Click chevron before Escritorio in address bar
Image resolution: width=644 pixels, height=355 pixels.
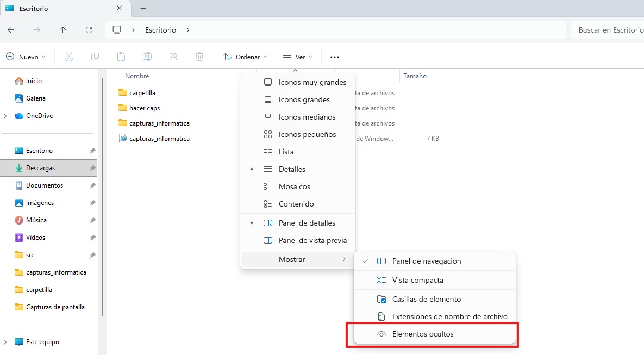[x=133, y=30]
